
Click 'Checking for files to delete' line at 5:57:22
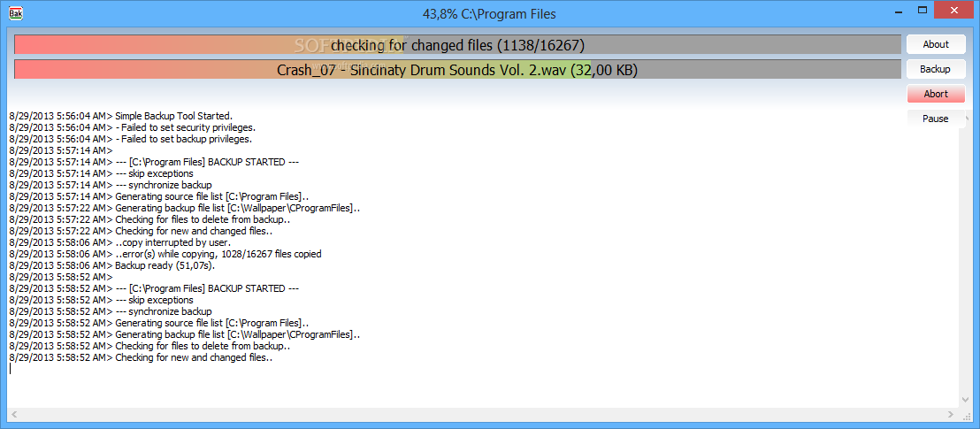149,219
